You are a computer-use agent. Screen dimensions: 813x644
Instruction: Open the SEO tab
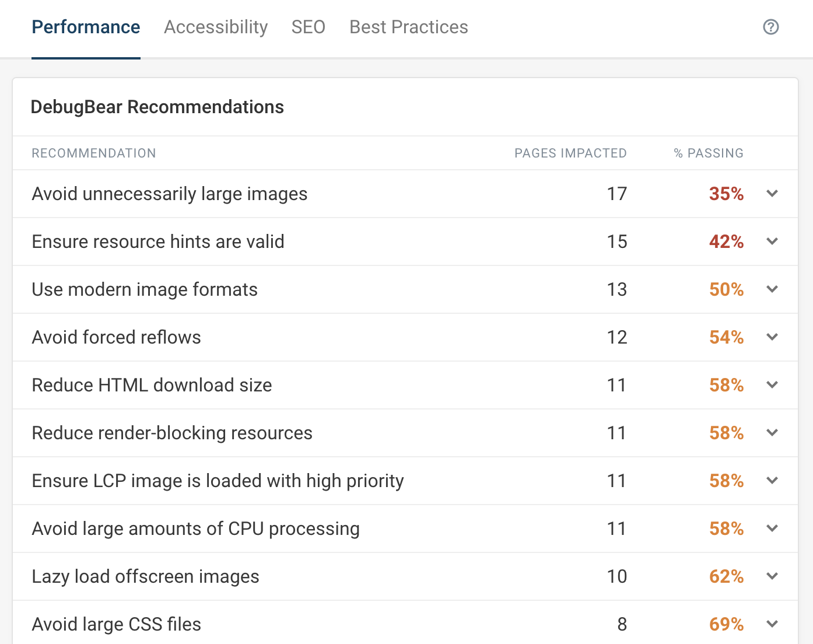(x=308, y=27)
